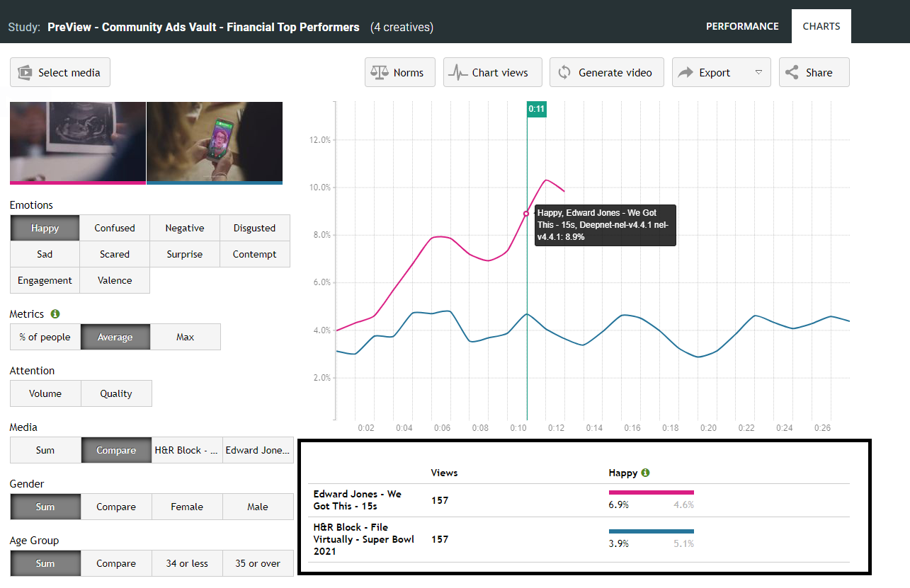Select the Happy emotion

coord(45,228)
